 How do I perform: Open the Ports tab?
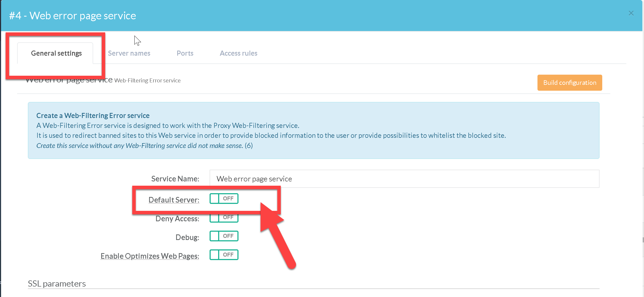185,53
